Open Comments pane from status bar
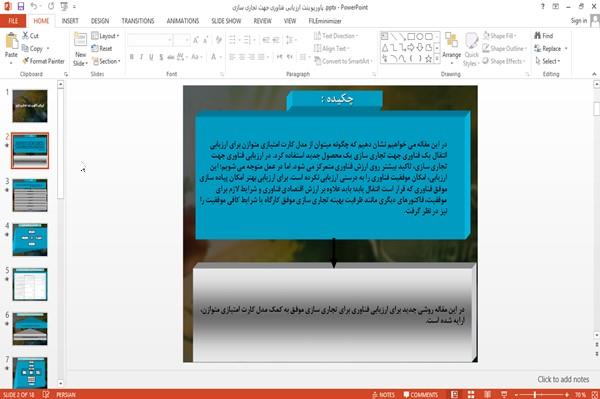Screen dimensions: 600x399 tap(421, 394)
